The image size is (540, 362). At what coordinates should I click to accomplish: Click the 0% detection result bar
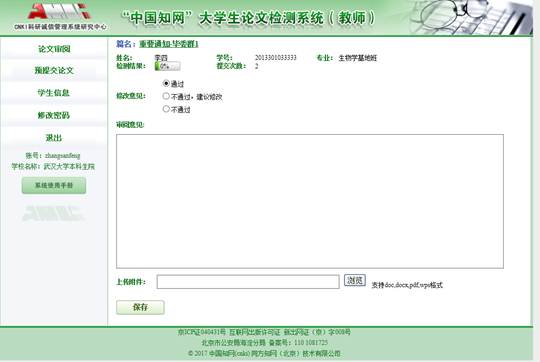tap(167, 66)
